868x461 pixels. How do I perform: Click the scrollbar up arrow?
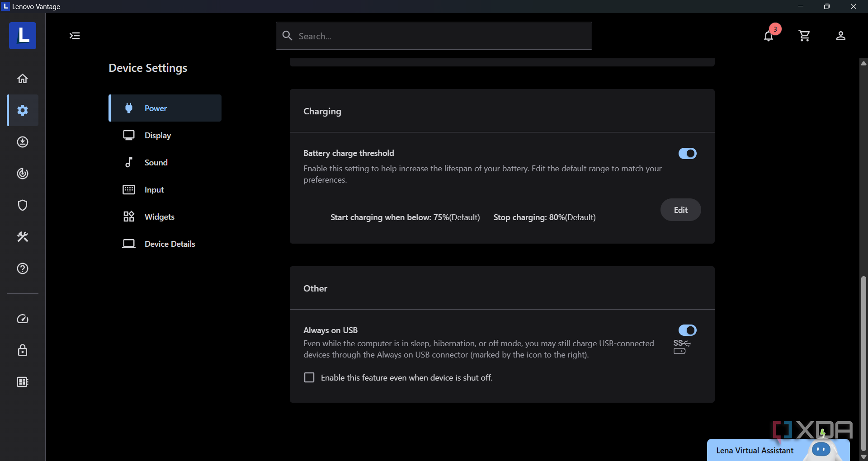(x=863, y=63)
